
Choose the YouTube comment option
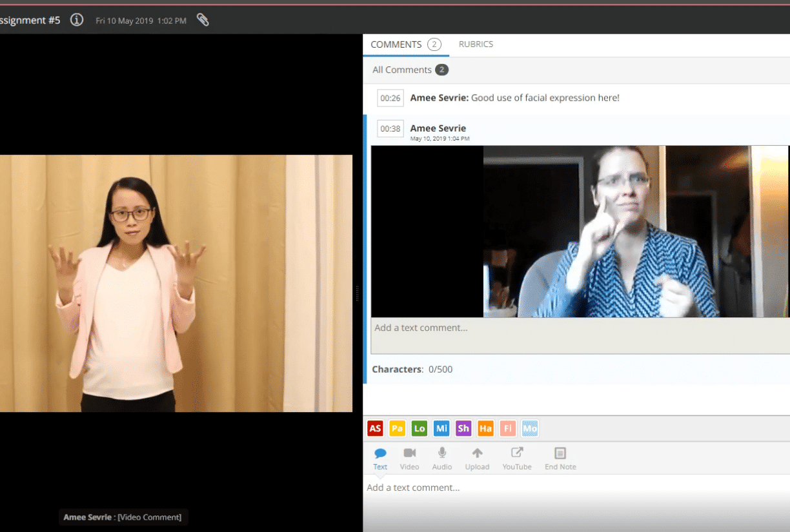tap(517, 459)
